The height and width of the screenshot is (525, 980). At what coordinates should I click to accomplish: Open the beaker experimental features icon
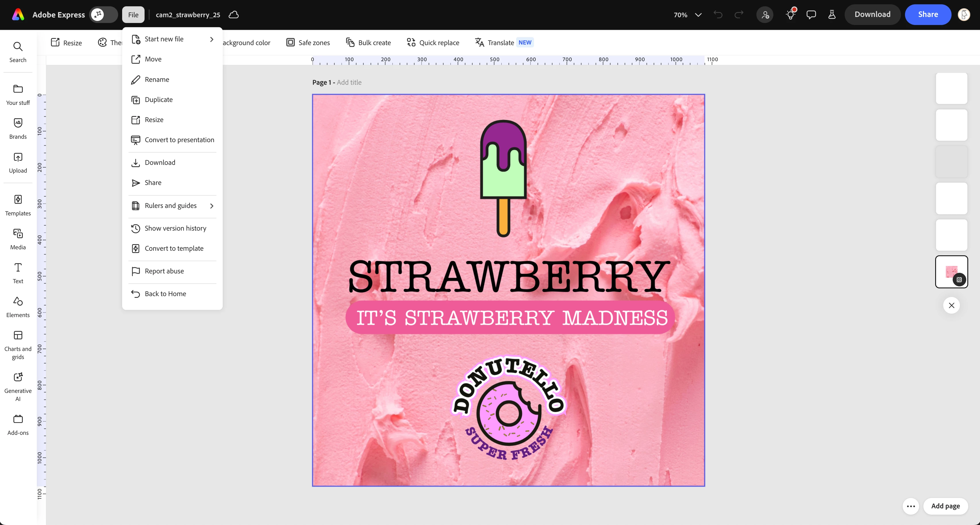point(832,14)
